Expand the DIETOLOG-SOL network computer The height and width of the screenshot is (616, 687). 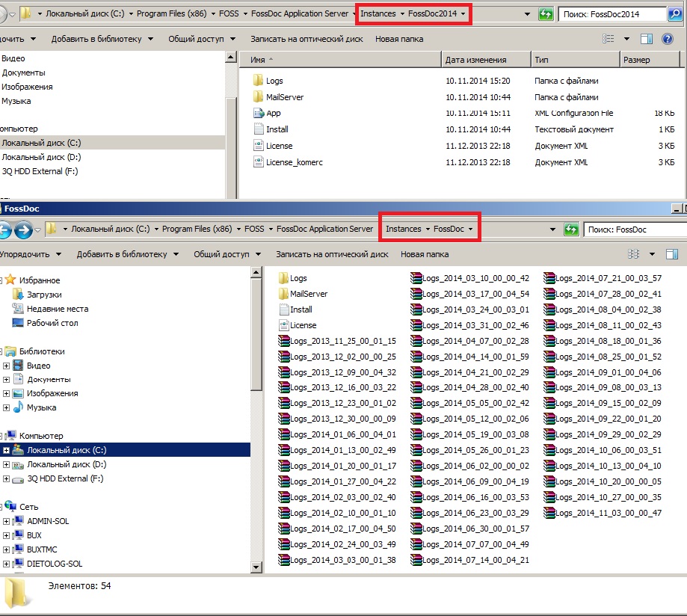(6, 564)
